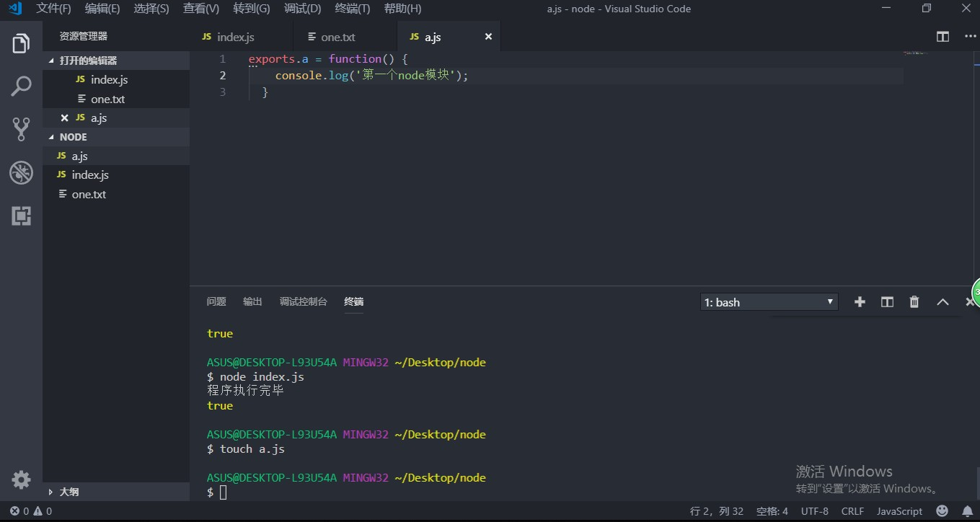Viewport: 980px width, 522px height.
Task: Show errors and warnings in status bar
Action: [x=31, y=511]
